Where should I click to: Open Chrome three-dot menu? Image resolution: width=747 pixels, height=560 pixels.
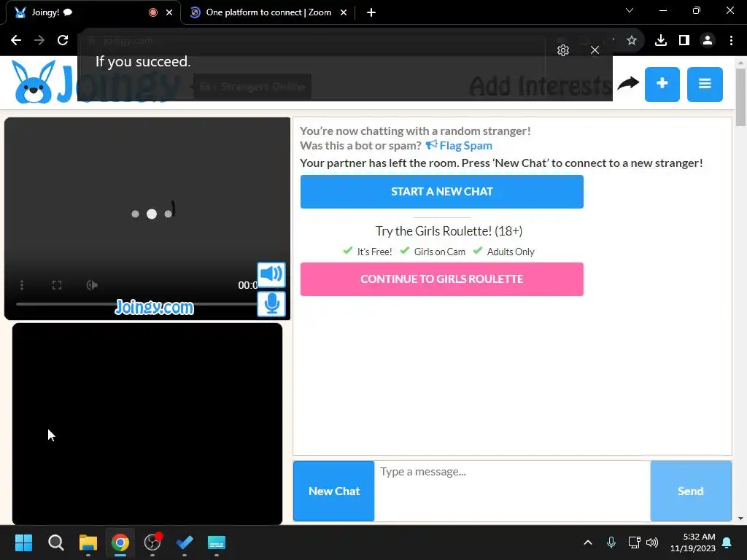(731, 40)
